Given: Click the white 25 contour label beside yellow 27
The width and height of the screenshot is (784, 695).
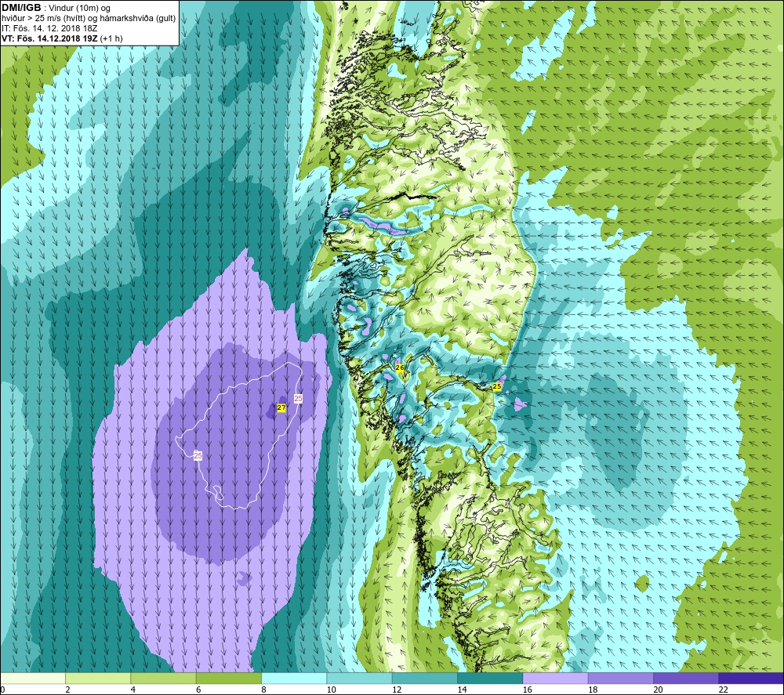Looking at the screenshot, I should 299,398.
